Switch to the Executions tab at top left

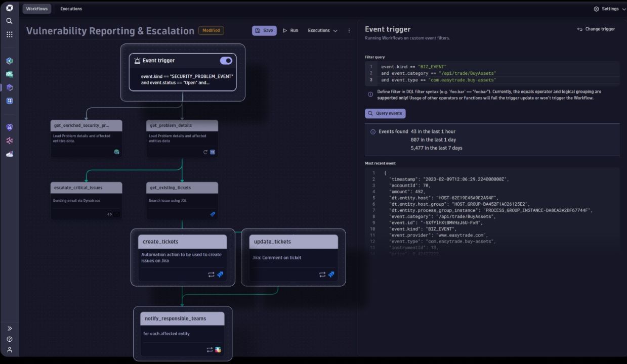pos(70,9)
